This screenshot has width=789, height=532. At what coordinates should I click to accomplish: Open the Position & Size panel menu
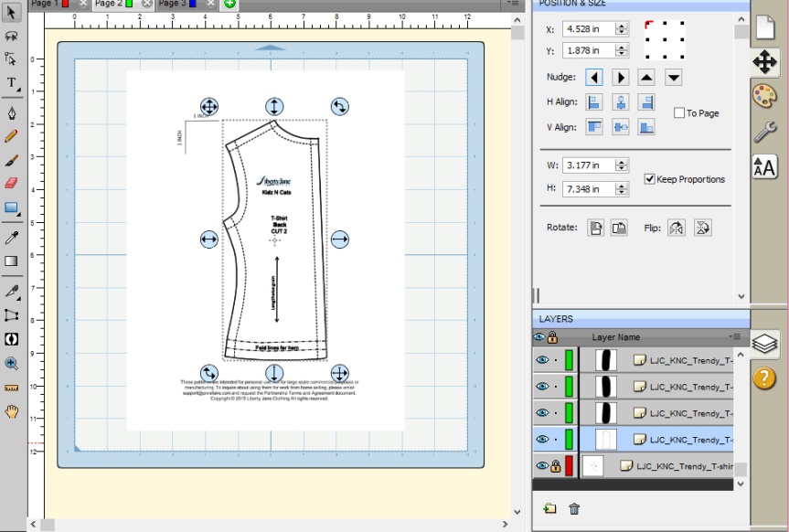pos(512,4)
